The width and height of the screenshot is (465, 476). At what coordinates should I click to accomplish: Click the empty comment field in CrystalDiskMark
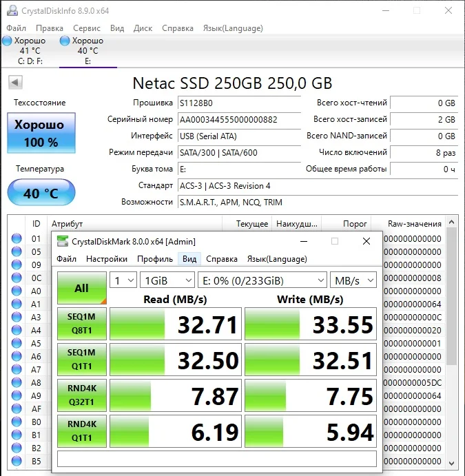click(x=217, y=459)
